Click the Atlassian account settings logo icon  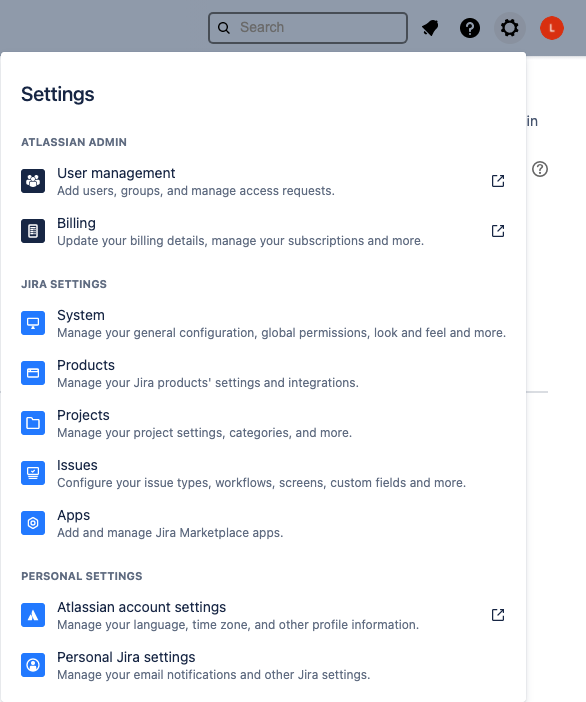(x=33, y=615)
